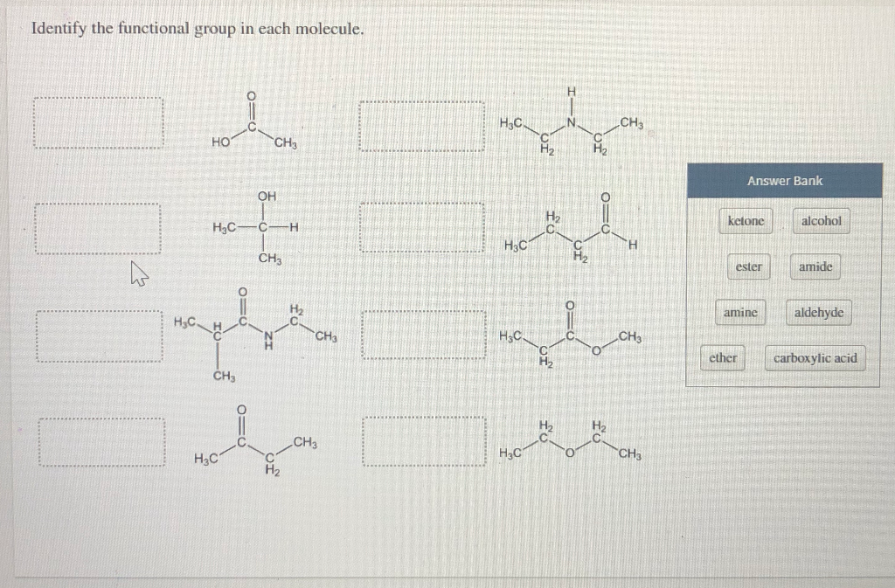Select the ketone token in the Answer Bank
Viewport: 895px width, 588px height.
pos(745,221)
